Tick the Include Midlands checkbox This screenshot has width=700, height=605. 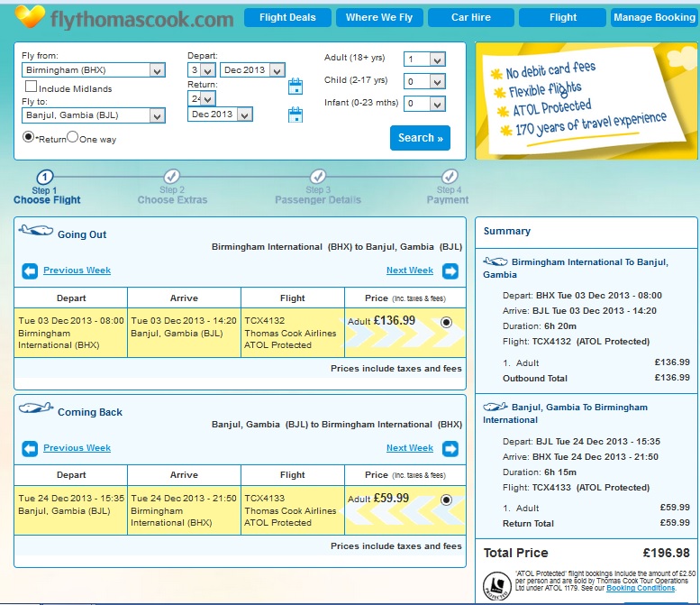tap(31, 87)
